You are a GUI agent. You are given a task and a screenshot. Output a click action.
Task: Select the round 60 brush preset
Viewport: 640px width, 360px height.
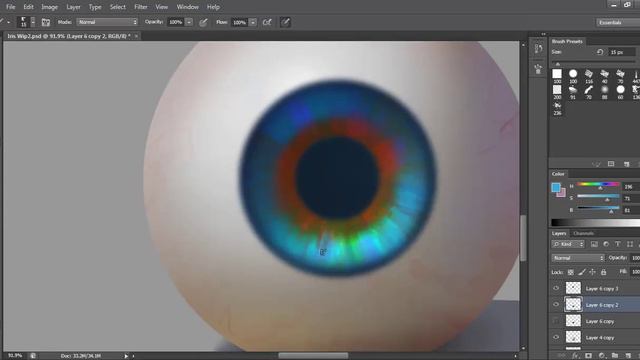620,91
